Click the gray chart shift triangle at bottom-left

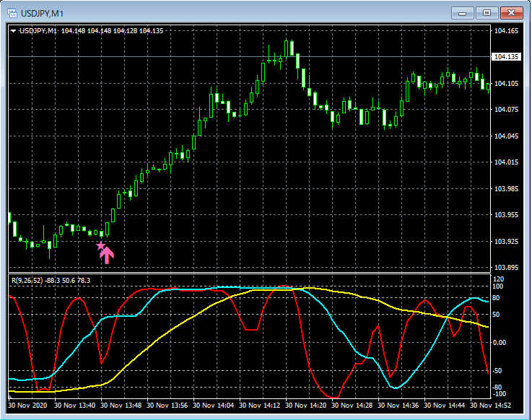tap(11, 396)
